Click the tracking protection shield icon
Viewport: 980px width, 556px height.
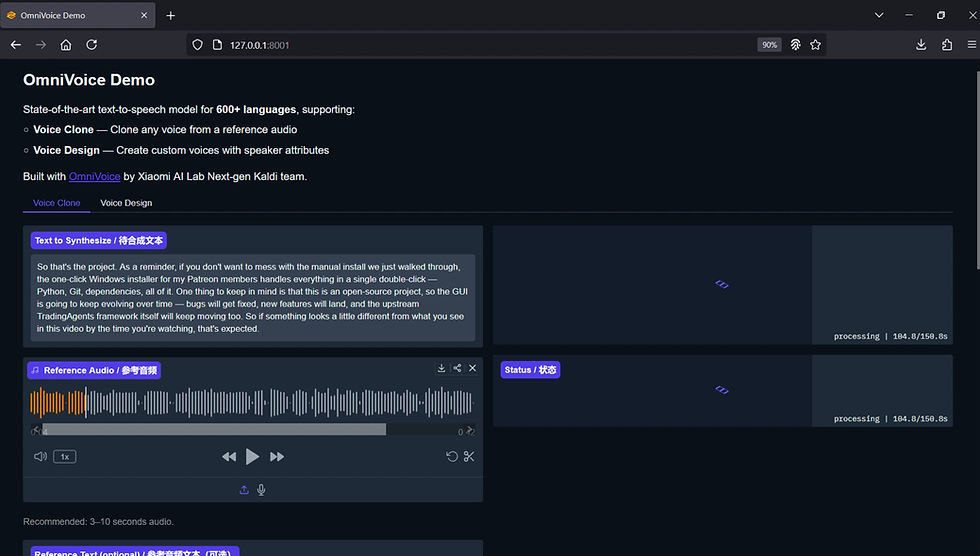tap(198, 45)
